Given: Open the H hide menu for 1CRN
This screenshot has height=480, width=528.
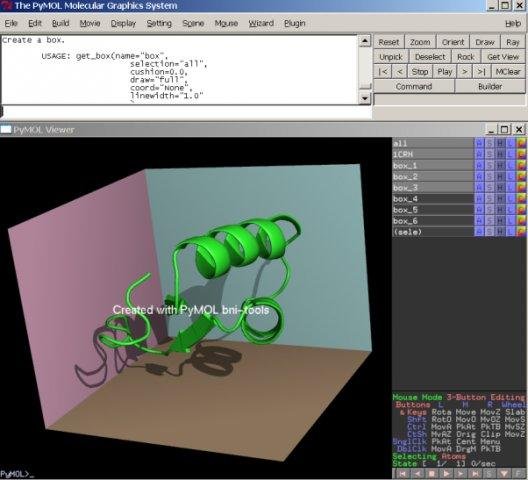Looking at the screenshot, I should click(500, 155).
